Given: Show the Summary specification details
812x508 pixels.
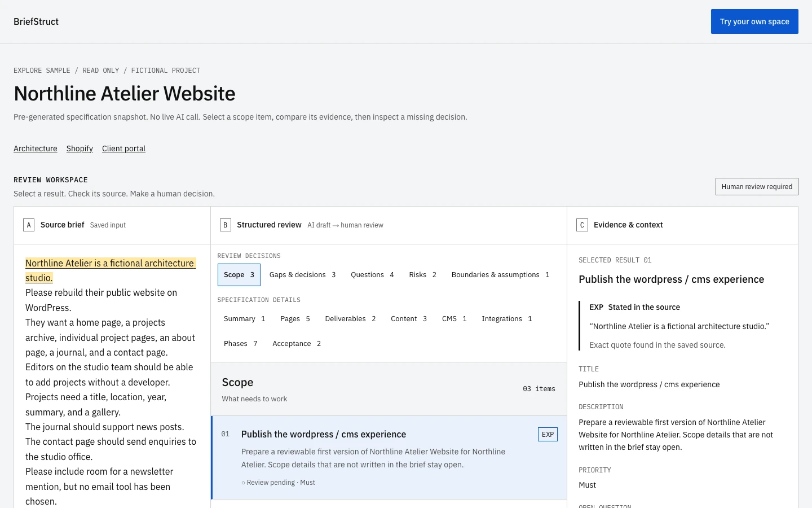Looking at the screenshot, I should click(x=244, y=319).
